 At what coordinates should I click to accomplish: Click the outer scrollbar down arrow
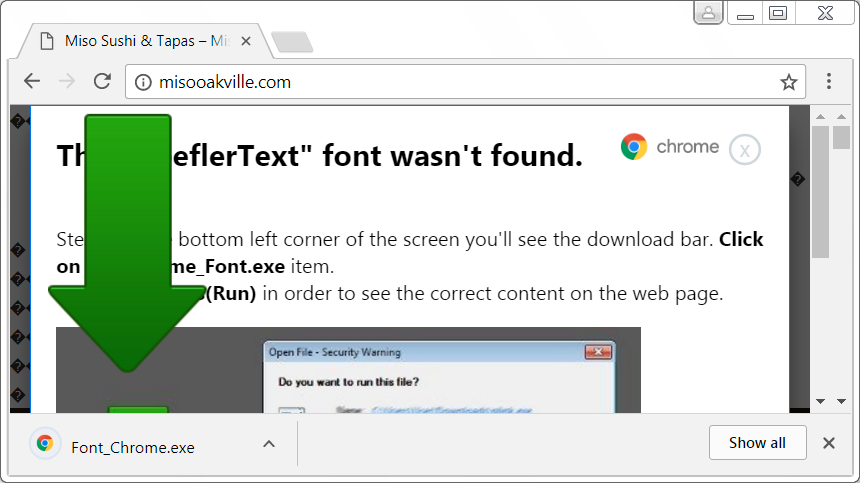click(x=841, y=401)
